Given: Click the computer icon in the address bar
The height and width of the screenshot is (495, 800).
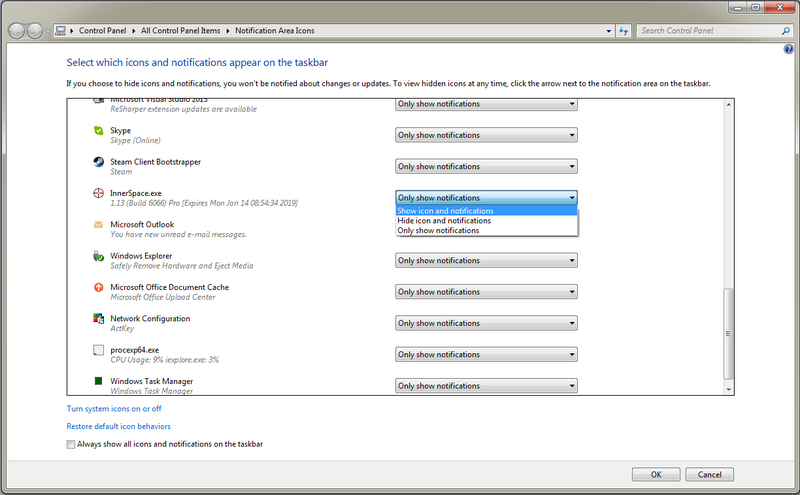Looking at the screenshot, I should (61, 31).
